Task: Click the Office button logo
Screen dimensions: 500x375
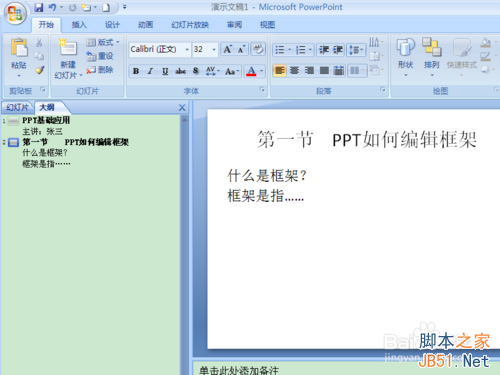Action: pyautogui.click(x=15, y=13)
